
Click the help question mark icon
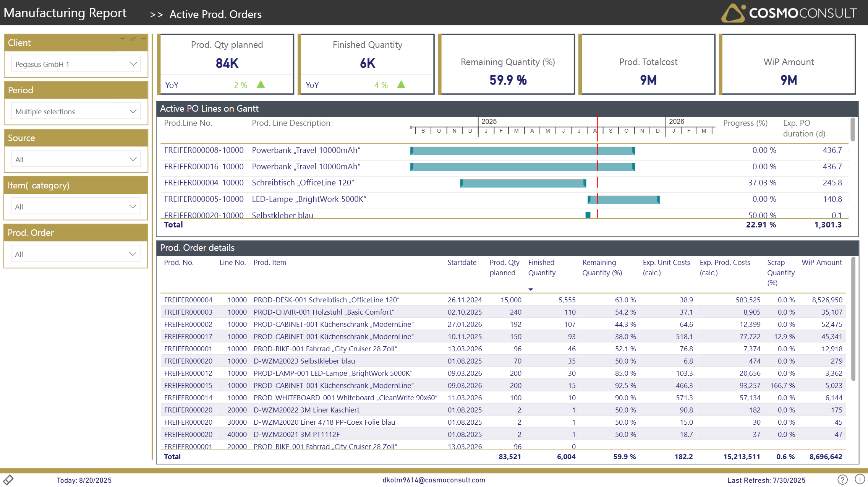[842, 479]
